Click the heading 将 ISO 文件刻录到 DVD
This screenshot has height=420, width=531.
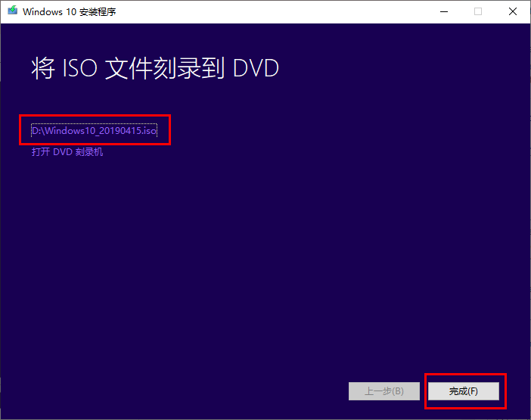tap(155, 68)
